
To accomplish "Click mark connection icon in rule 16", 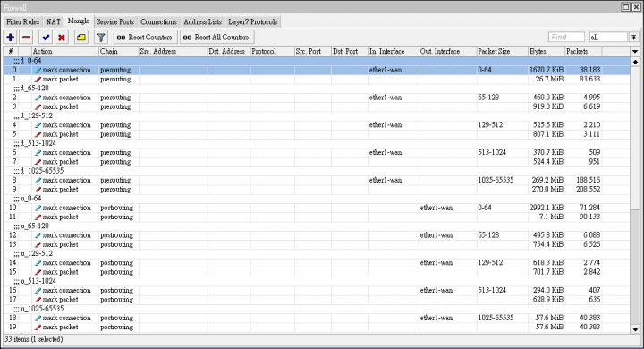I will click(38, 290).
